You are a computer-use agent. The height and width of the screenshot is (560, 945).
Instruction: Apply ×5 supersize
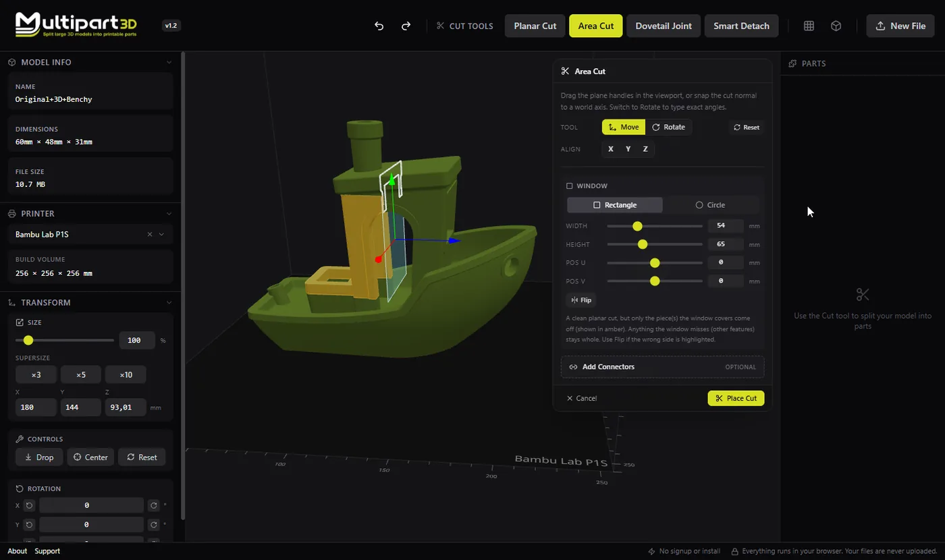click(81, 374)
